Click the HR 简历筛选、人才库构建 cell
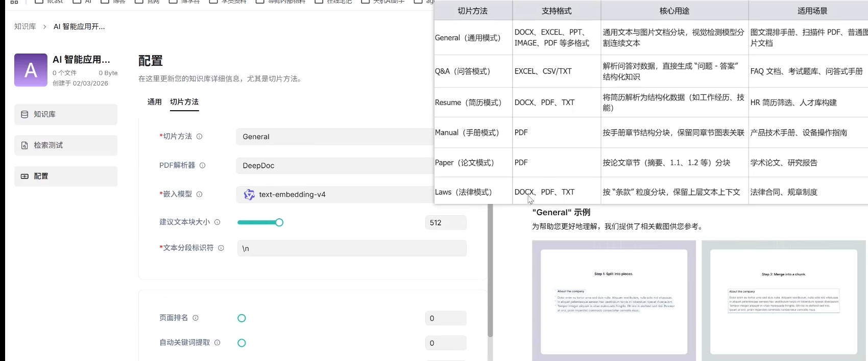Viewport: 868px width, 361px height. (808, 102)
